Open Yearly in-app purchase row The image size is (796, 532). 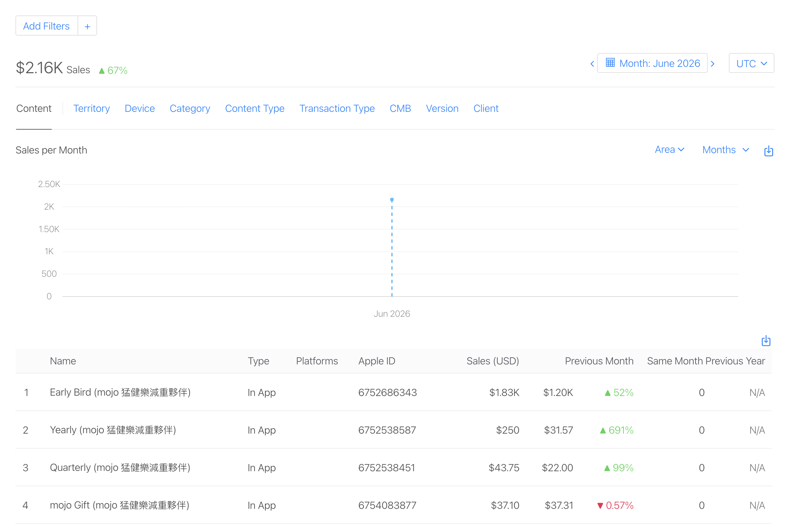click(394, 430)
